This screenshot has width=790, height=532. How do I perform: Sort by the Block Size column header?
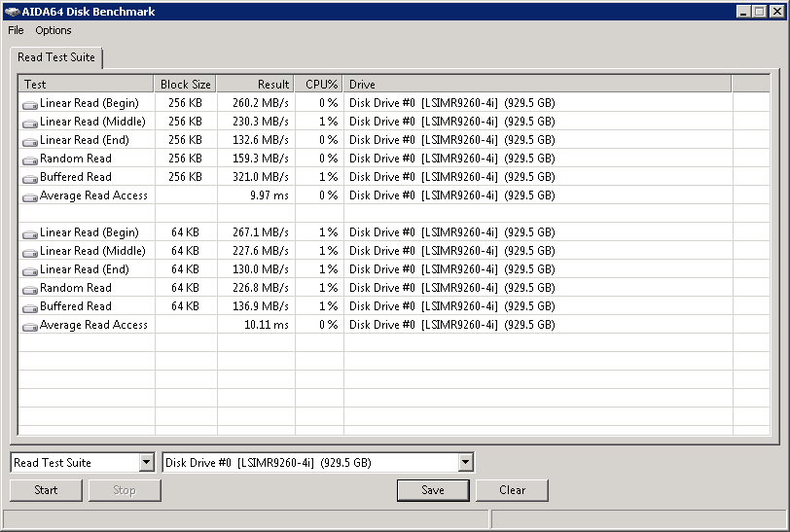pos(185,85)
